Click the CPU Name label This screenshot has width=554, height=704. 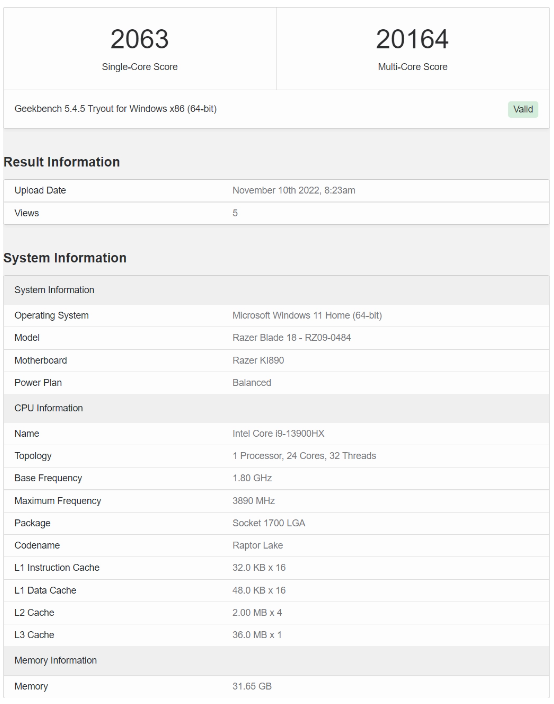coord(26,434)
